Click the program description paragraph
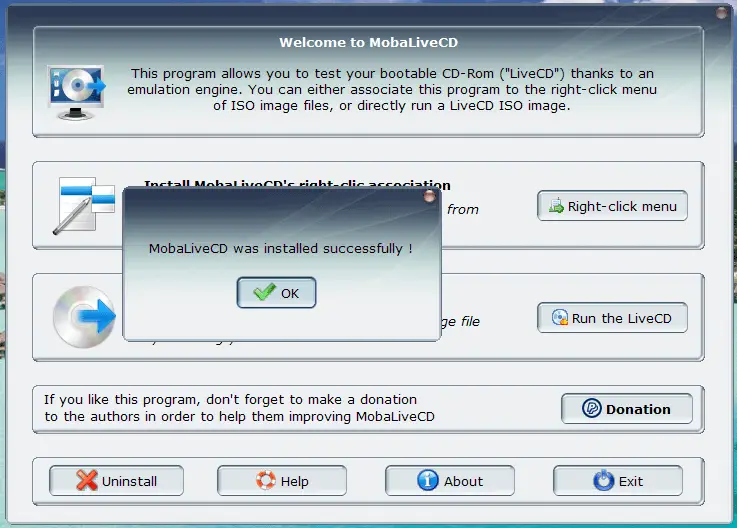 pyautogui.click(x=392, y=89)
